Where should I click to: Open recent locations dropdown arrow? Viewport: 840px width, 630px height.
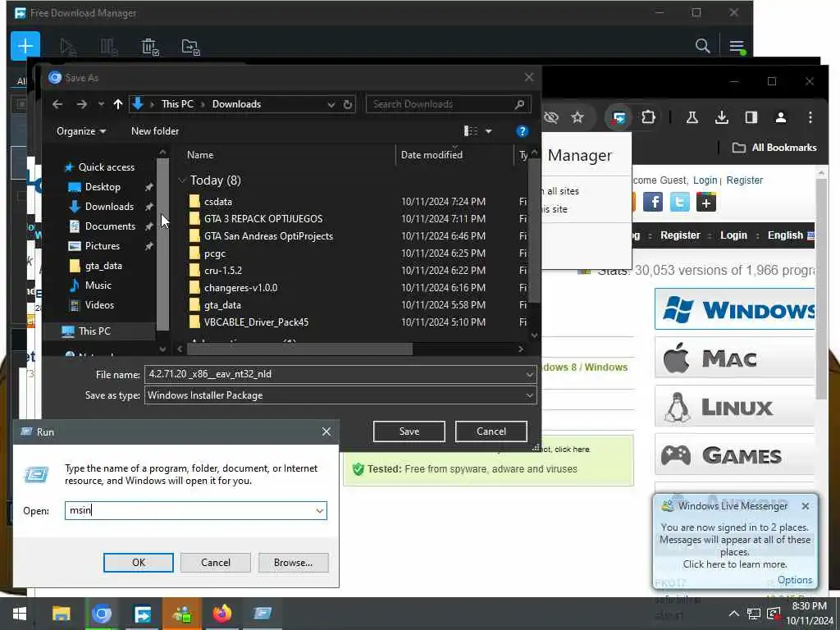click(x=101, y=104)
